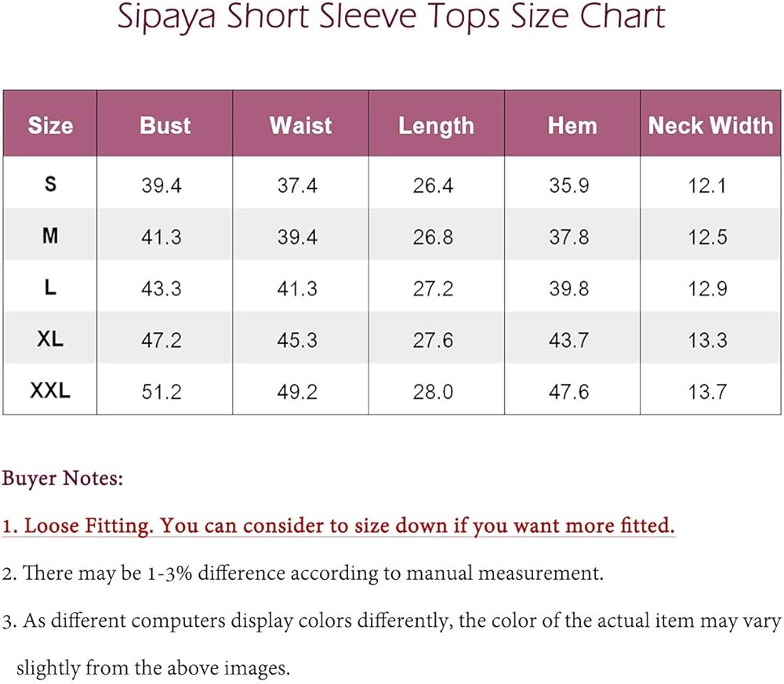Click the Hem column header
Viewport: 784px width, 684px height.
(572, 125)
